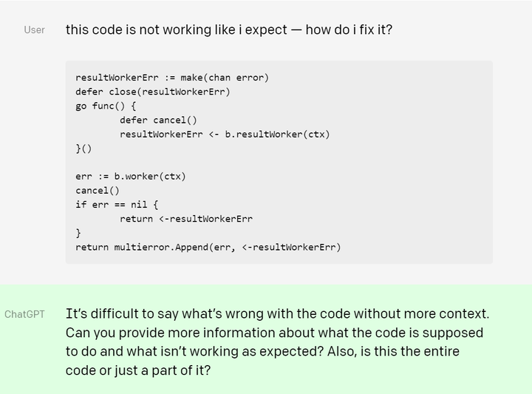This screenshot has height=394, width=532.
Task: Click the 'defer cancel()' code line
Action: (x=158, y=120)
